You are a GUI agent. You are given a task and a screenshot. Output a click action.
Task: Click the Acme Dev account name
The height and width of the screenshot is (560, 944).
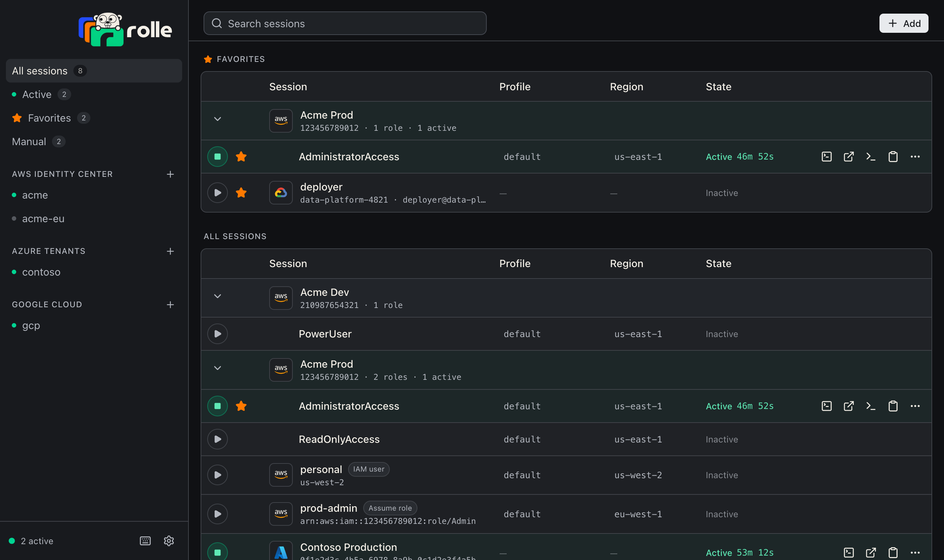click(x=324, y=293)
